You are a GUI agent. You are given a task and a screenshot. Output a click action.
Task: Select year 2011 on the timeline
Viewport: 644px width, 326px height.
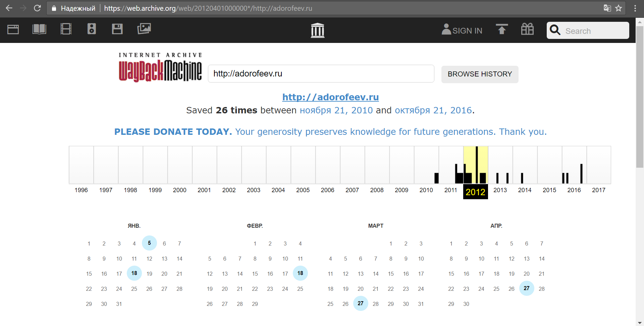(x=451, y=190)
